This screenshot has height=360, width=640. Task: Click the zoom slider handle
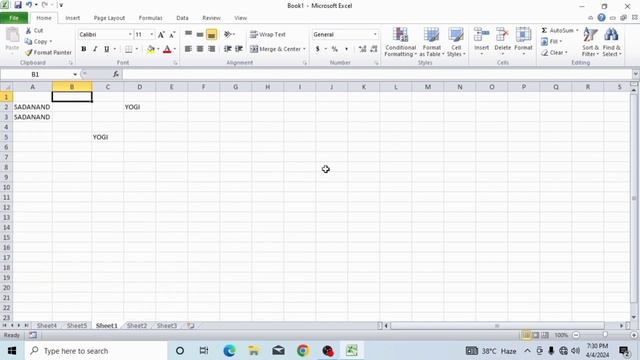pos(605,335)
